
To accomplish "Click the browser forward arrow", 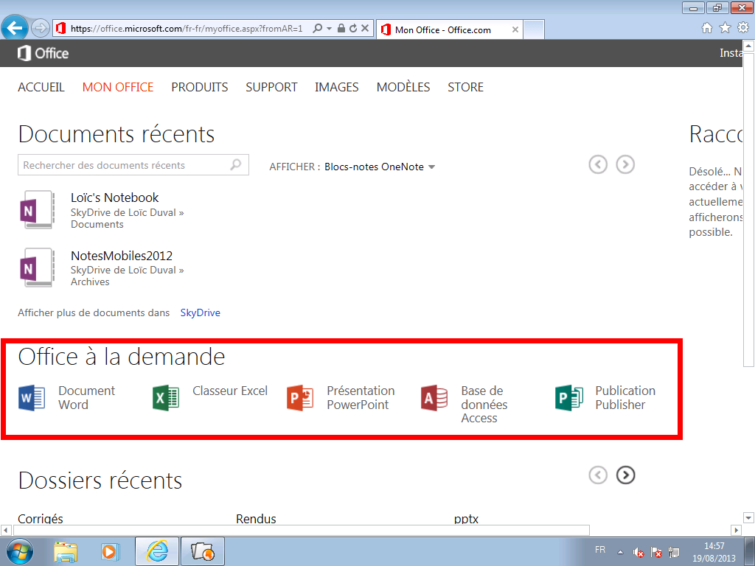I will pyautogui.click(x=40, y=28).
